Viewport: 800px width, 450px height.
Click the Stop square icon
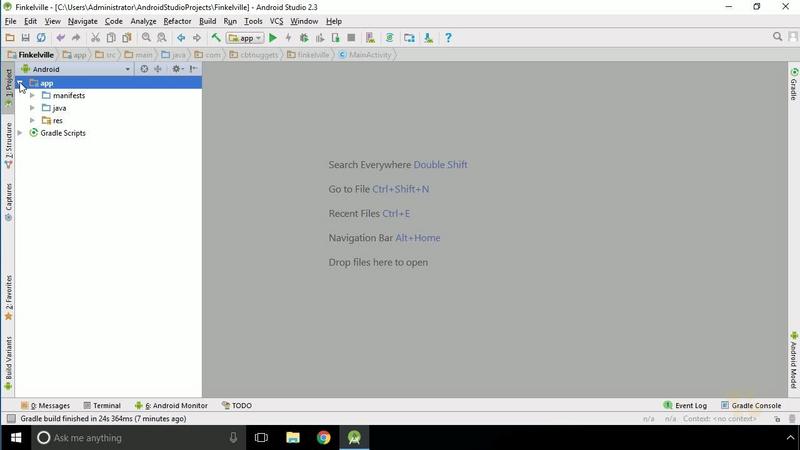pyautogui.click(x=351, y=38)
